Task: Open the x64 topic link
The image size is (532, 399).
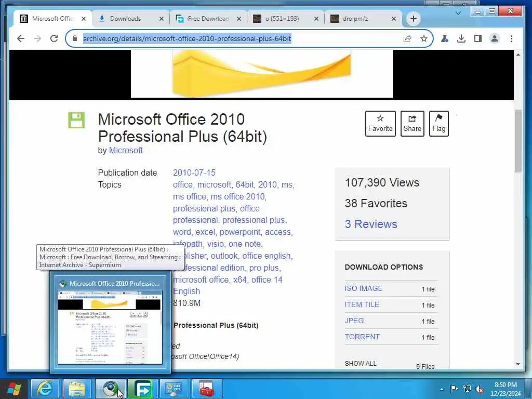Action: tap(240, 280)
